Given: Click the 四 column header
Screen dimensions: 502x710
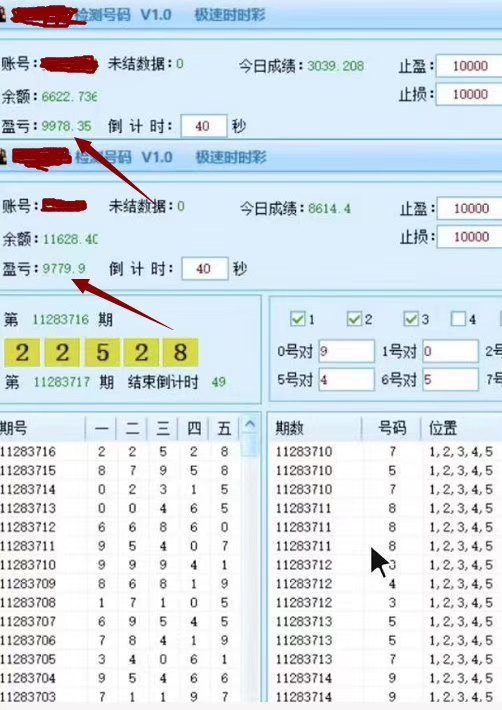Looking at the screenshot, I should (x=194, y=428).
